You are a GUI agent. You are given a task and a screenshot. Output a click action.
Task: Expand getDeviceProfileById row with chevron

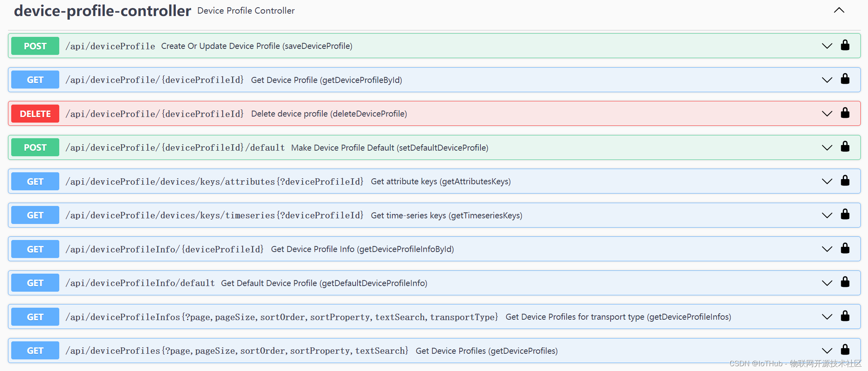pyautogui.click(x=827, y=80)
